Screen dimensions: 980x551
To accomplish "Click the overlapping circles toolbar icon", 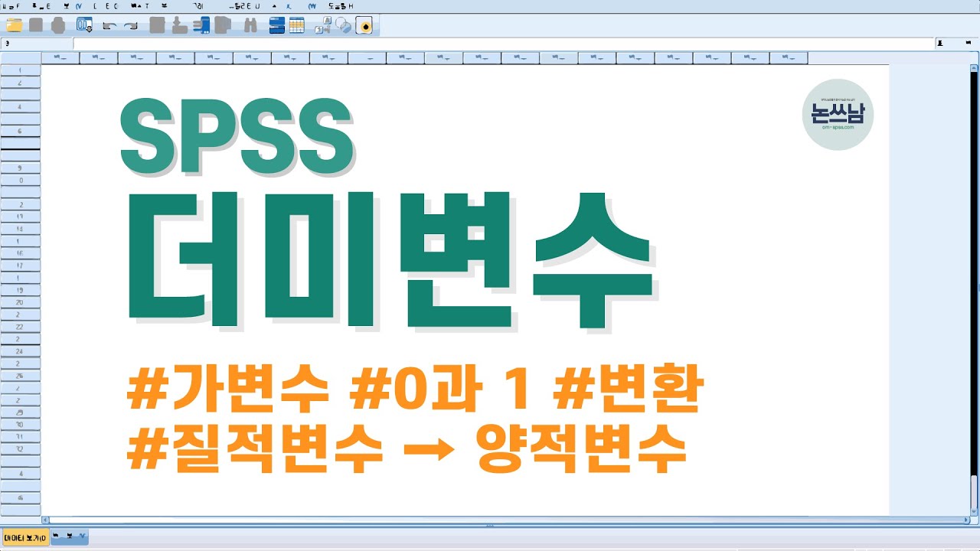I will [x=344, y=25].
